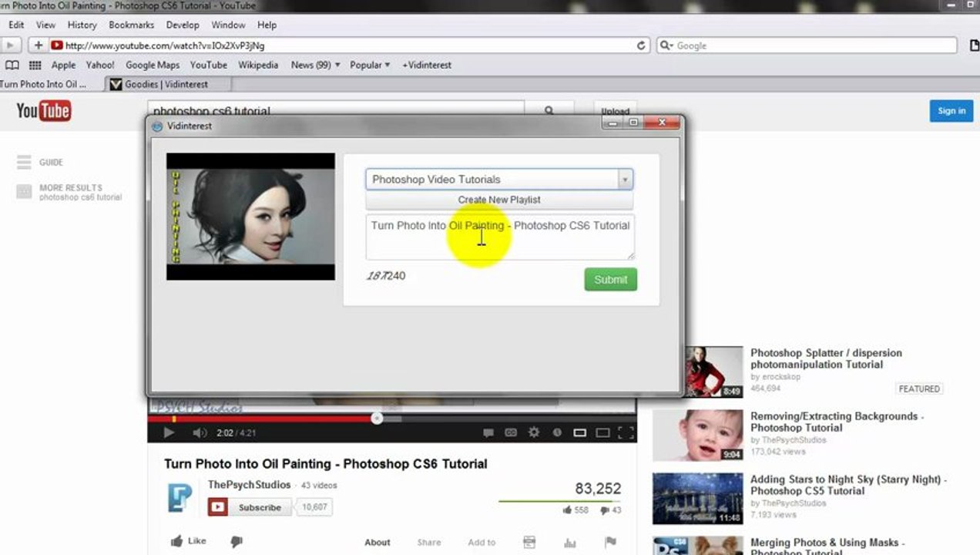Image resolution: width=980 pixels, height=555 pixels.
Task: Click the About tab below video
Action: pos(378,543)
